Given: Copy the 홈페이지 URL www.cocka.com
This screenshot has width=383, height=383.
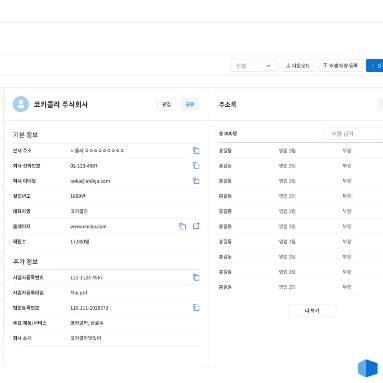Looking at the screenshot, I should click(182, 226).
